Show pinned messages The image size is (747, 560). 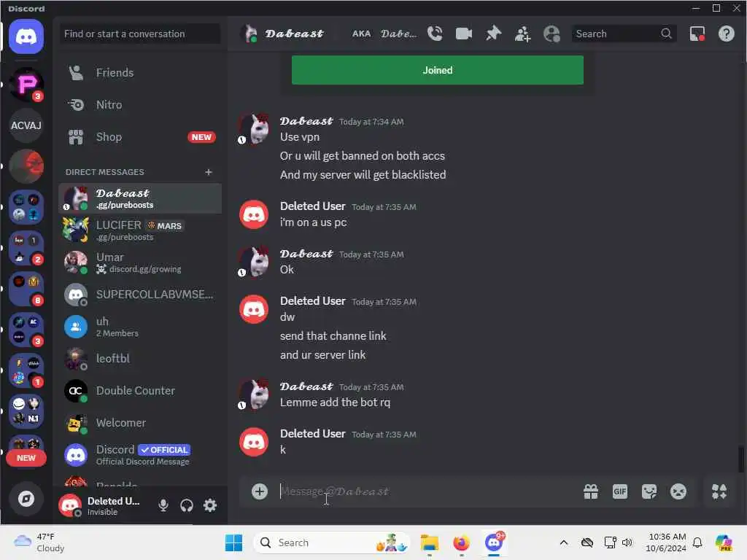493,34
